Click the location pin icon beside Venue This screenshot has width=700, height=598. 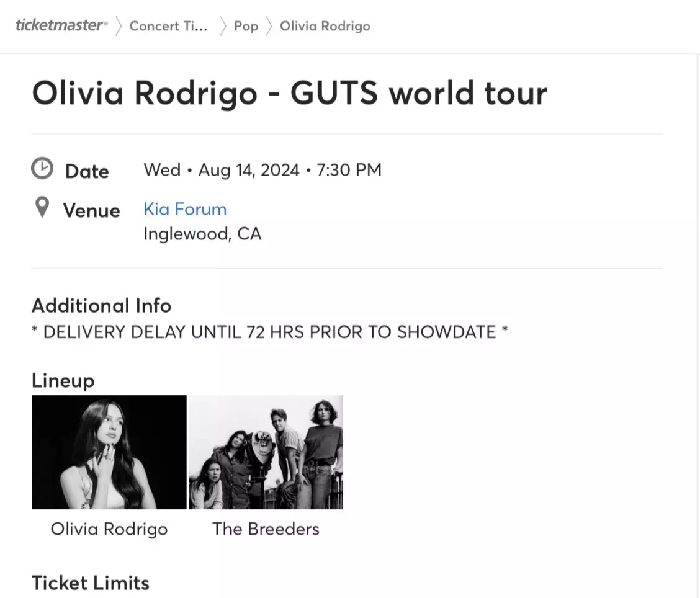coord(42,208)
